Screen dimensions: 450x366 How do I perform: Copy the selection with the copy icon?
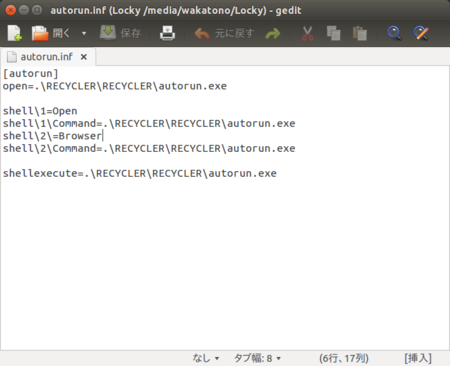click(333, 33)
